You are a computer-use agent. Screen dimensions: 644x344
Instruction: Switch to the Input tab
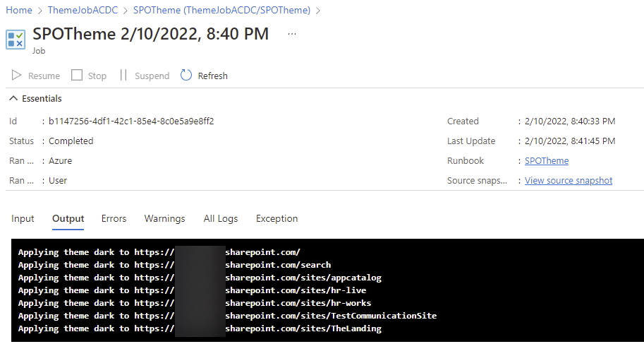[x=23, y=218]
